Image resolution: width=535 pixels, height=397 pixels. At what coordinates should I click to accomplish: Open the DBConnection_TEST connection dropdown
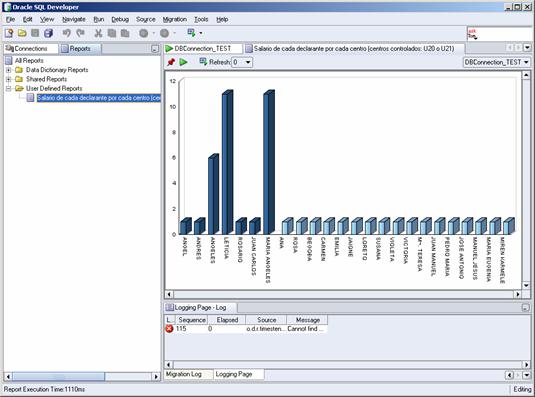[x=496, y=62]
